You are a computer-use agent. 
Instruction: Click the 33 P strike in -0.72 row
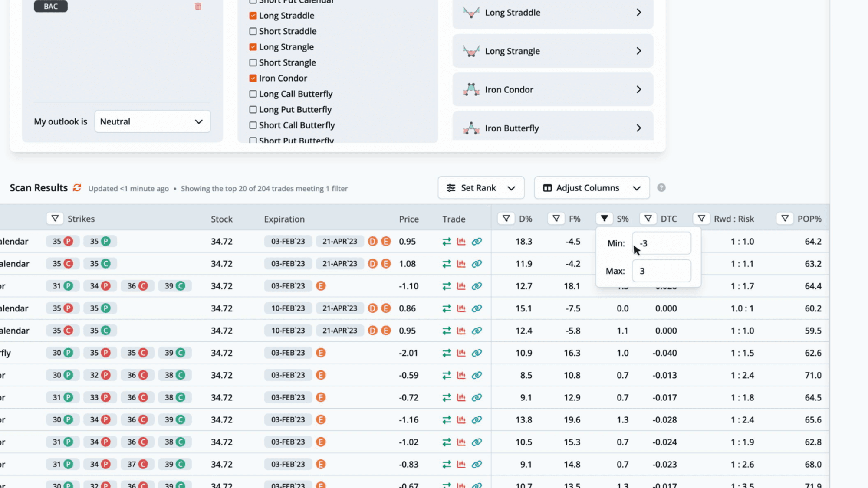pos(100,397)
